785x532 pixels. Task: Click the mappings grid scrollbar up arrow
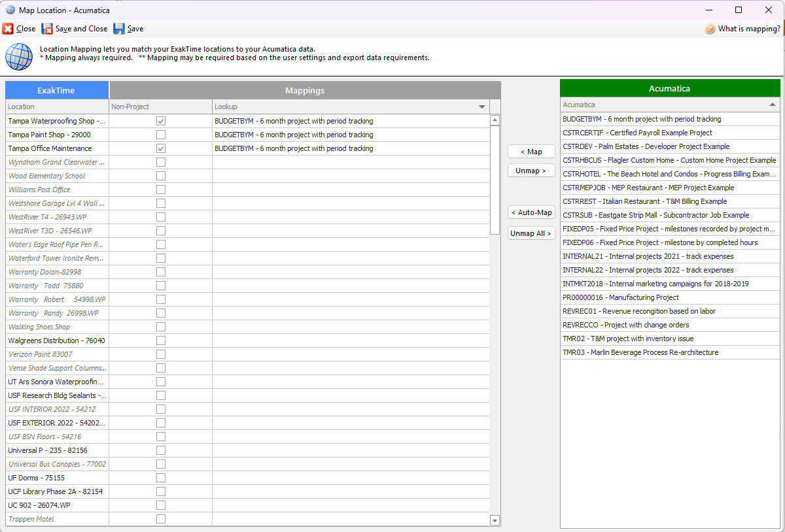(x=495, y=120)
